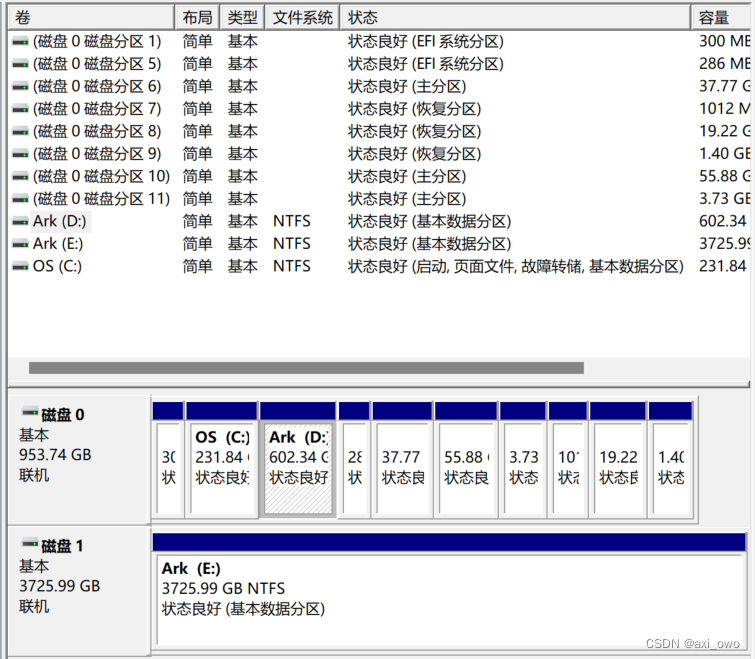Select the OS (C:) partition block on disk 0
Screen dimensions: 755x659
222,459
